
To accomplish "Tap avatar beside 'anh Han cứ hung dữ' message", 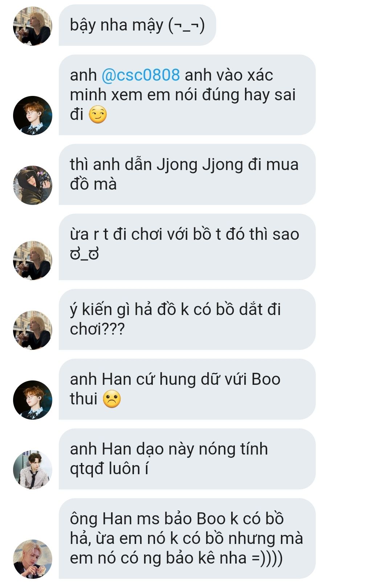I will (x=33, y=400).
